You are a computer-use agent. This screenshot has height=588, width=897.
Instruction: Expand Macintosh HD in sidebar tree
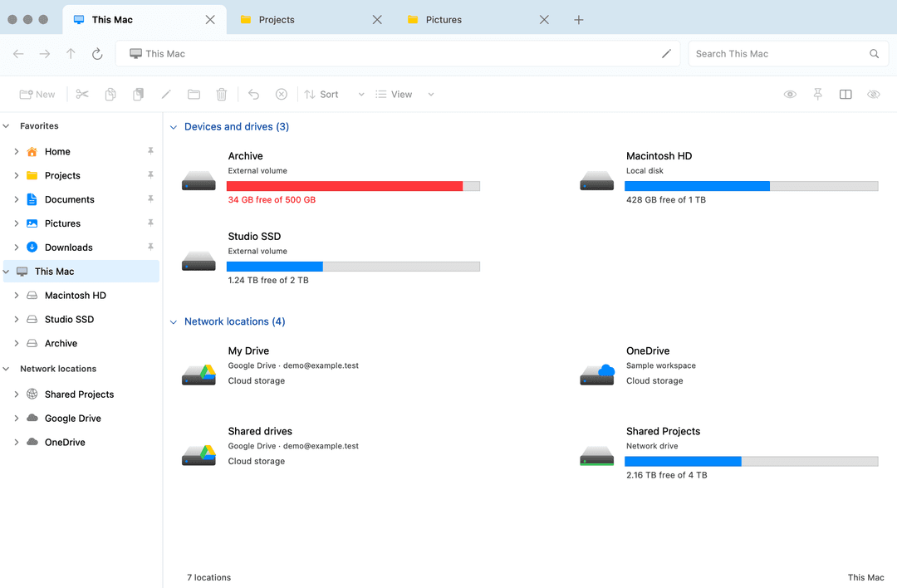(x=16, y=296)
